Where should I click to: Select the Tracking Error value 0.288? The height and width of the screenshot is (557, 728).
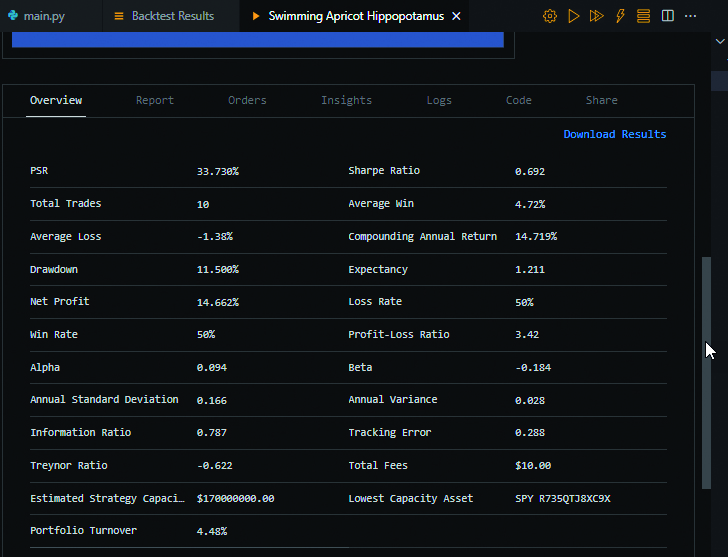point(530,432)
